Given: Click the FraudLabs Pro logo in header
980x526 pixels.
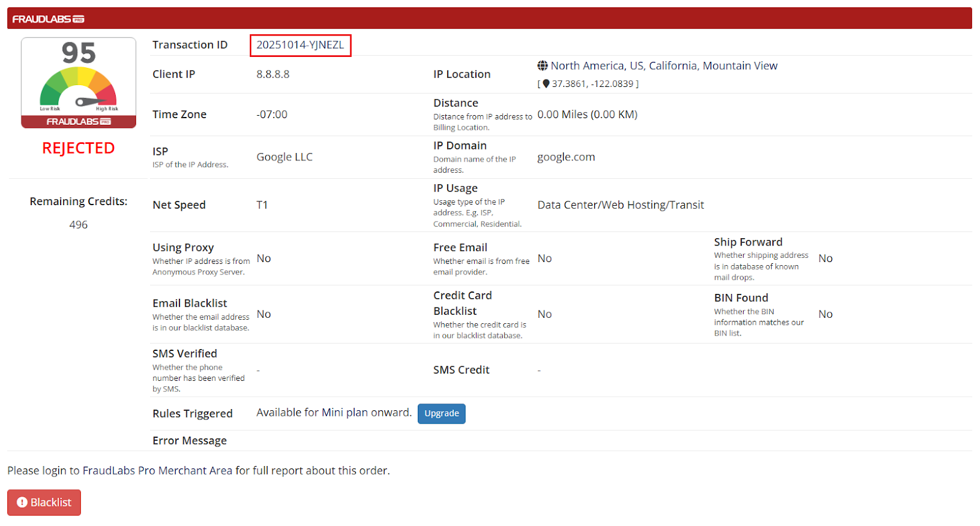Looking at the screenshot, I should click(48, 19).
